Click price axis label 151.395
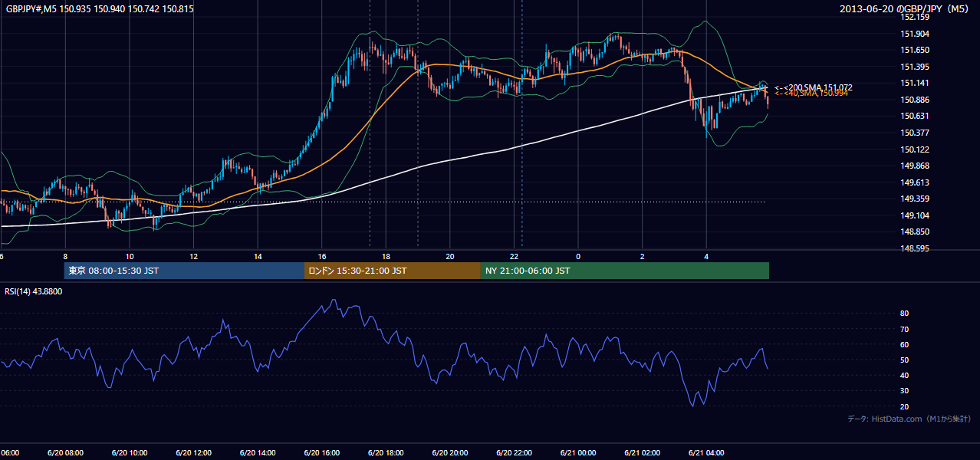The image size is (980, 460). [x=915, y=67]
